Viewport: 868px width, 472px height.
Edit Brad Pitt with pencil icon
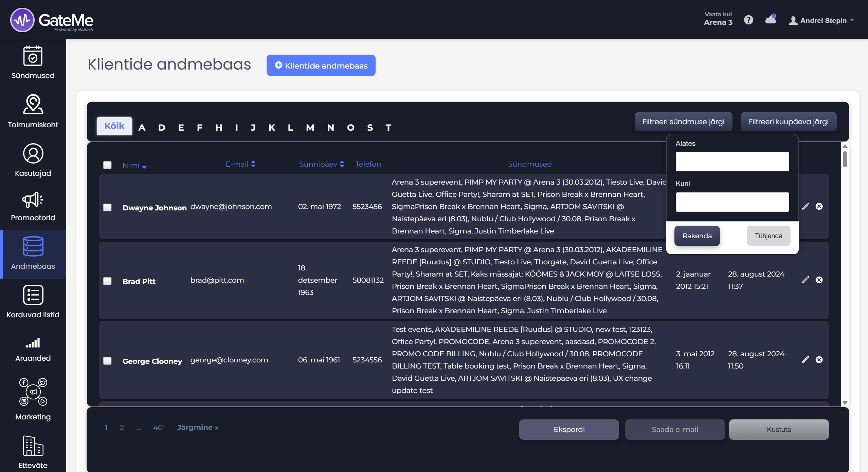(x=806, y=280)
